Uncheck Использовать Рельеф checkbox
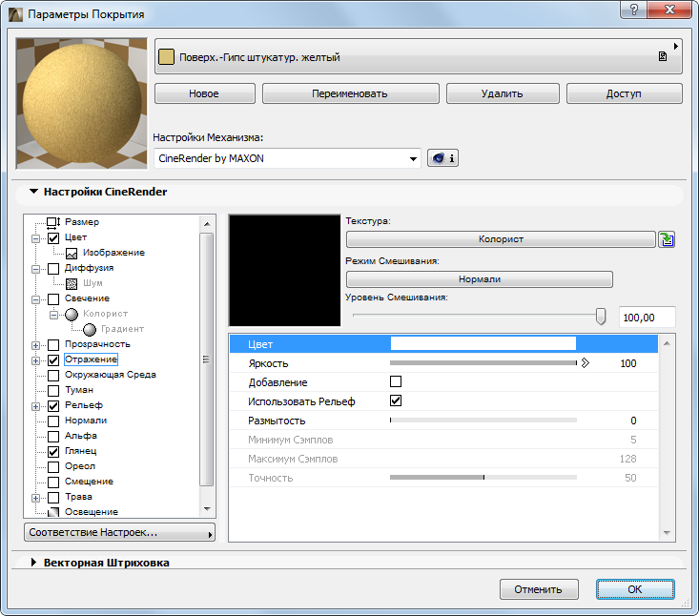Viewport: 699px width, 616px height. 396,400
